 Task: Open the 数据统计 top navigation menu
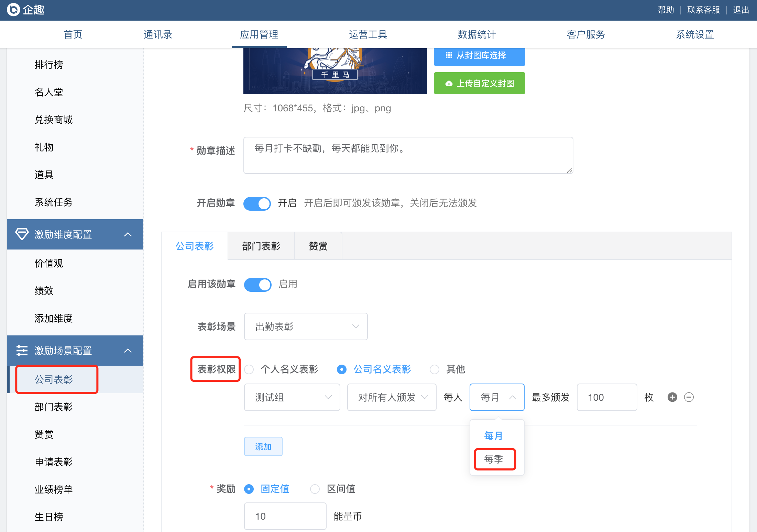pos(476,34)
